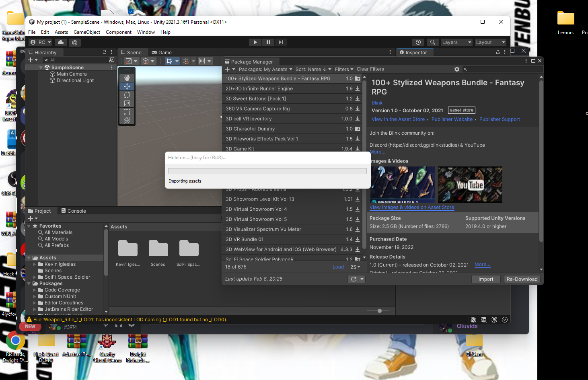This screenshot has width=588, height=380.
Task: Switch to the Game tab
Action: [x=162, y=52]
